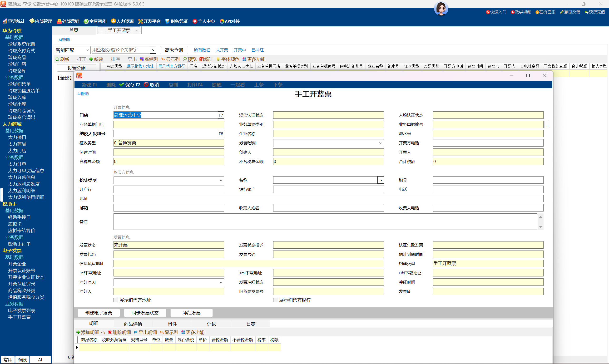The width and height of the screenshot is (609, 364).
Task: Click the taxpayer ID number input field
Action: [165, 134]
